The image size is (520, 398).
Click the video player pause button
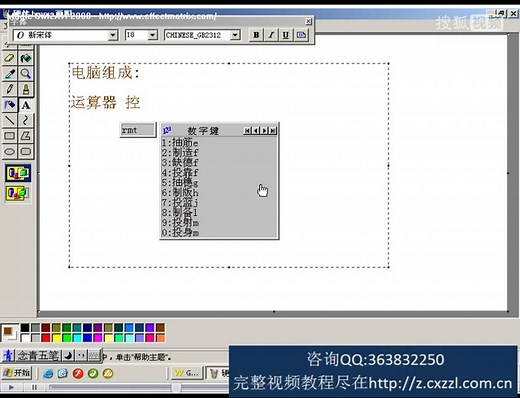pyautogui.click(x=34, y=387)
